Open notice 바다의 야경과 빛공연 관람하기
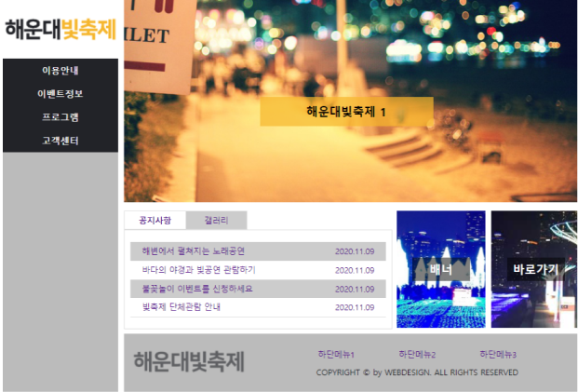 point(198,270)
